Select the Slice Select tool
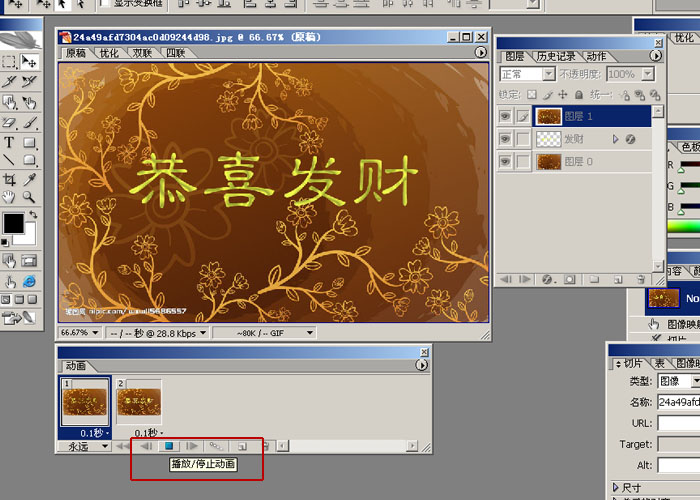Screen dimensions: 700x500 [29, 81]
